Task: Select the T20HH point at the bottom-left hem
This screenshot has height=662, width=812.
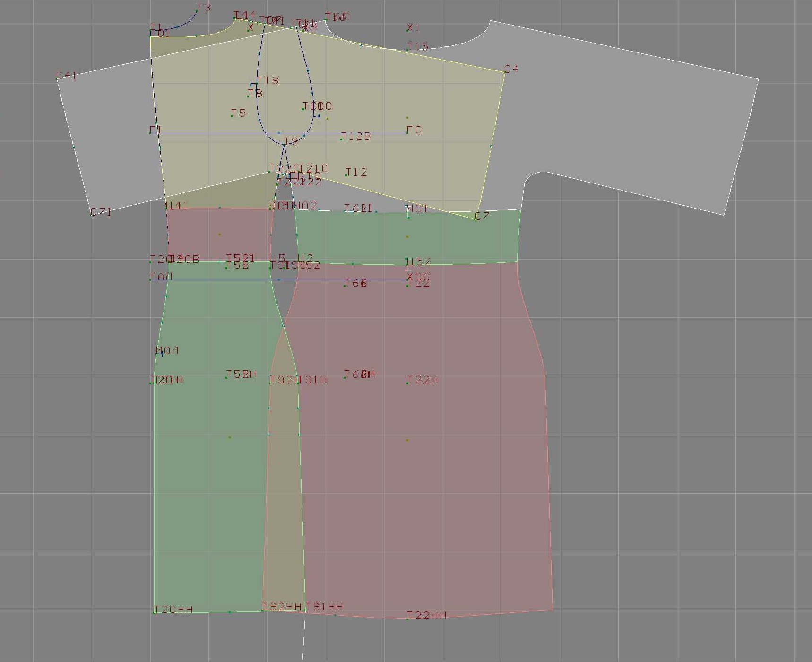Action: click(154, 612)
